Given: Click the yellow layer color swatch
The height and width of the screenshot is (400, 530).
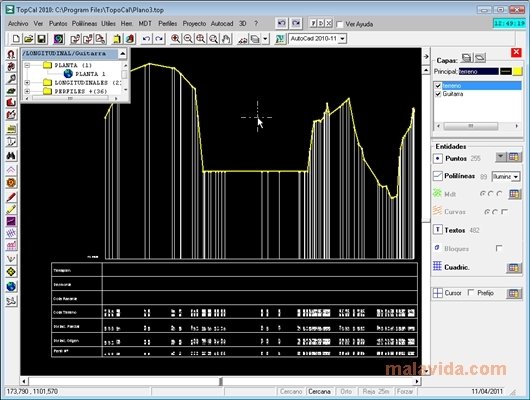Looking at the screenshot, I should click(x=517, y=72).
